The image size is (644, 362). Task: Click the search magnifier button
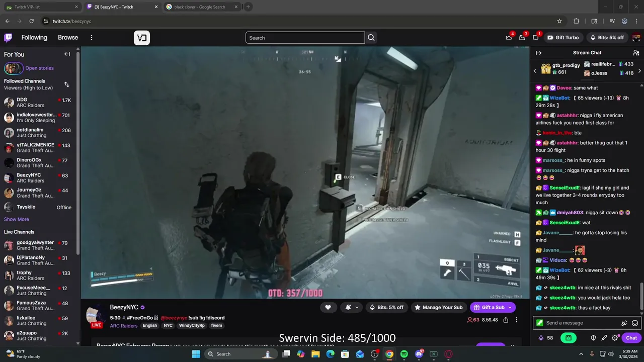[x=371, y=38]
